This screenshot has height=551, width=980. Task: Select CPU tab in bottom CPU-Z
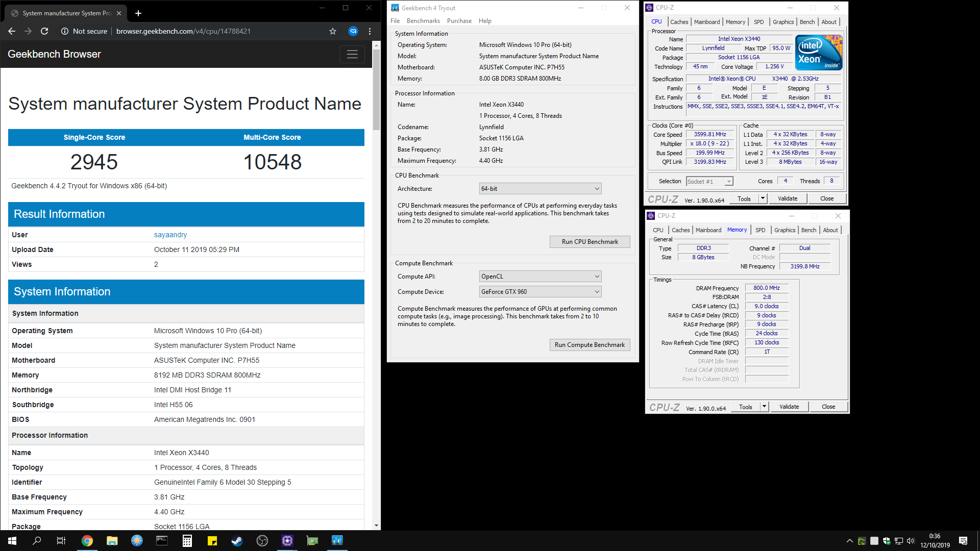pos(658,230)
